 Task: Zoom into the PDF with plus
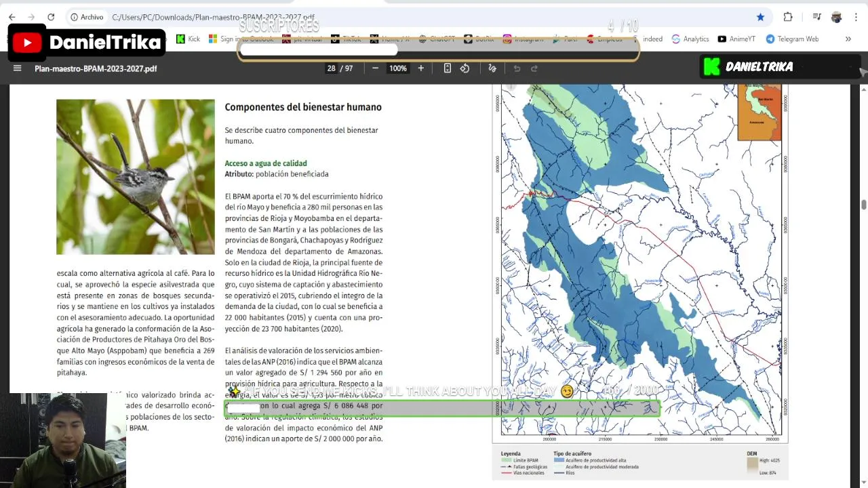click(420, 68)
